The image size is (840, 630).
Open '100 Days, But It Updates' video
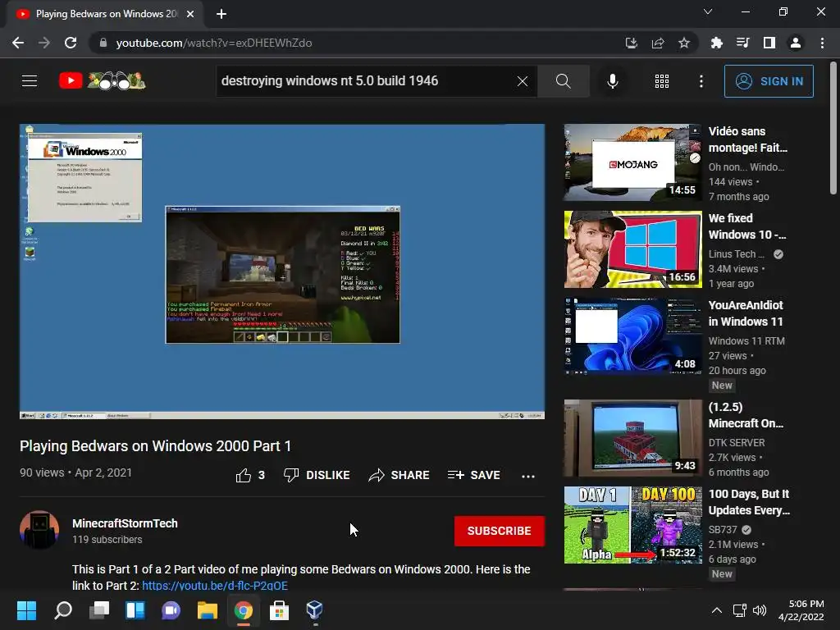click(x=632, y=525)
